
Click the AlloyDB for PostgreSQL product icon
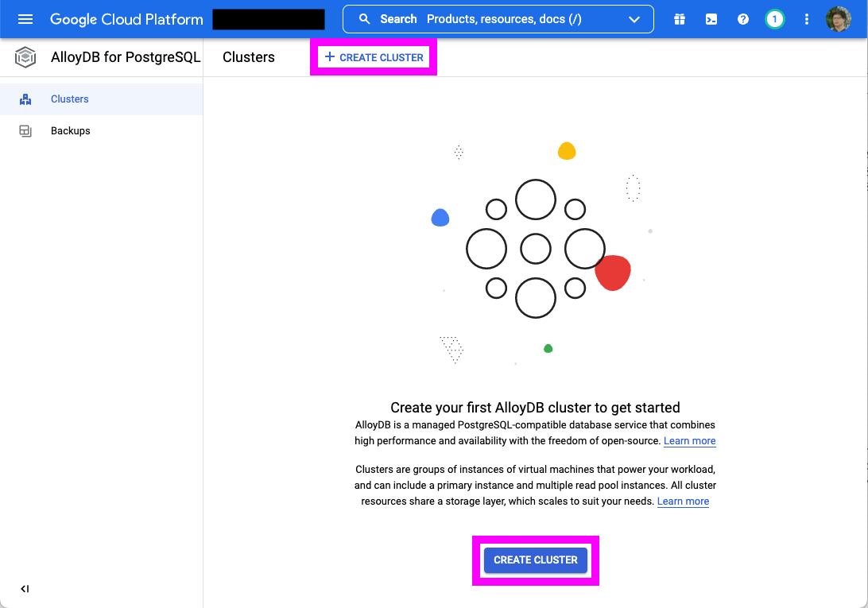point(24,56)
